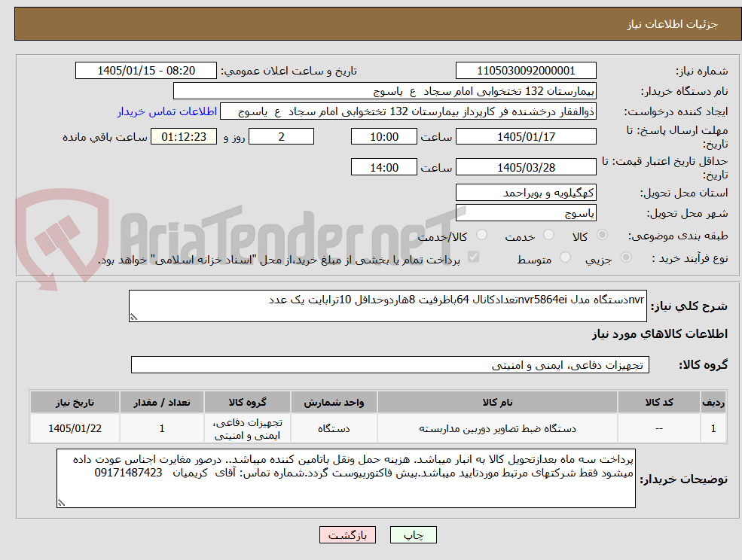742x560 pixels.
Task: Click the نام کالا column header
Action: 497,402
